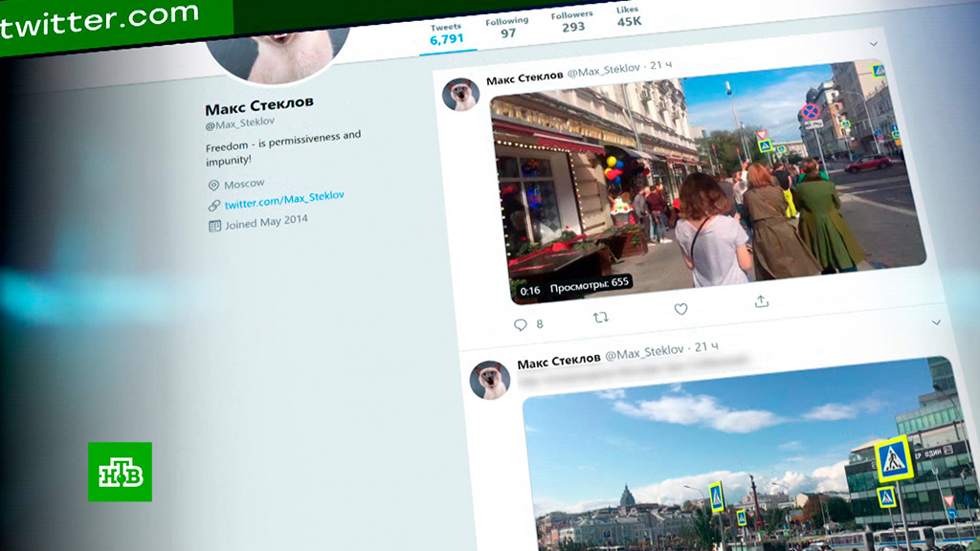Viewport: 980px width, 551px height.
Task: Click author name Макс Стеклов on second tweet
Action: 559,361
